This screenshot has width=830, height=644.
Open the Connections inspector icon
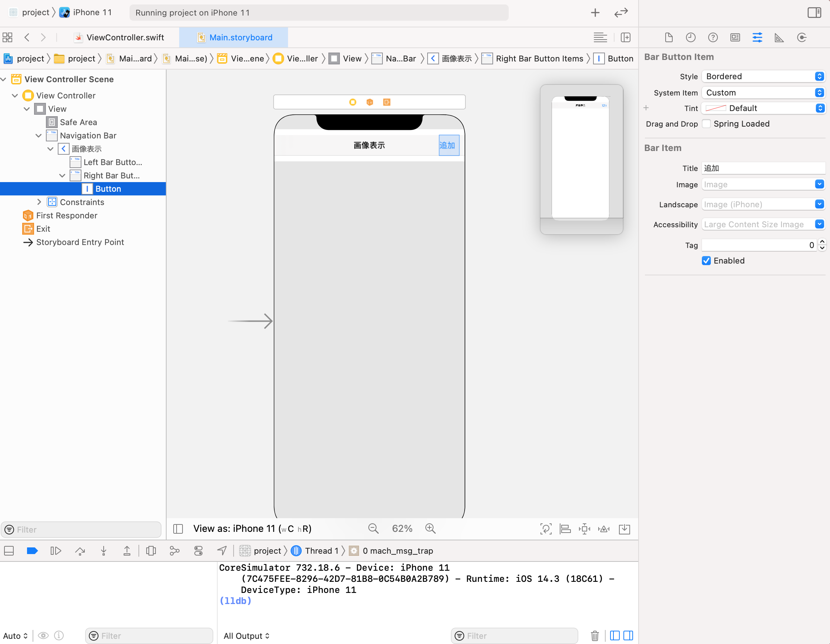pos(801,38)
